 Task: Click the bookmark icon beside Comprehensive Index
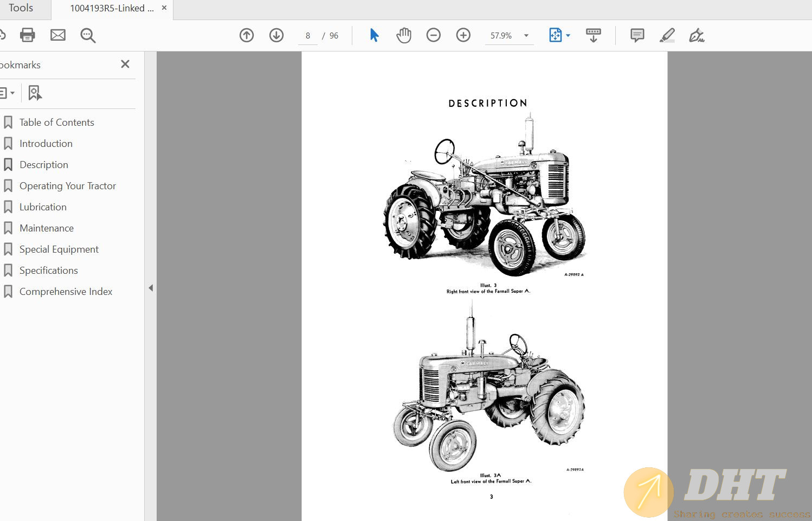pos(8,292)
